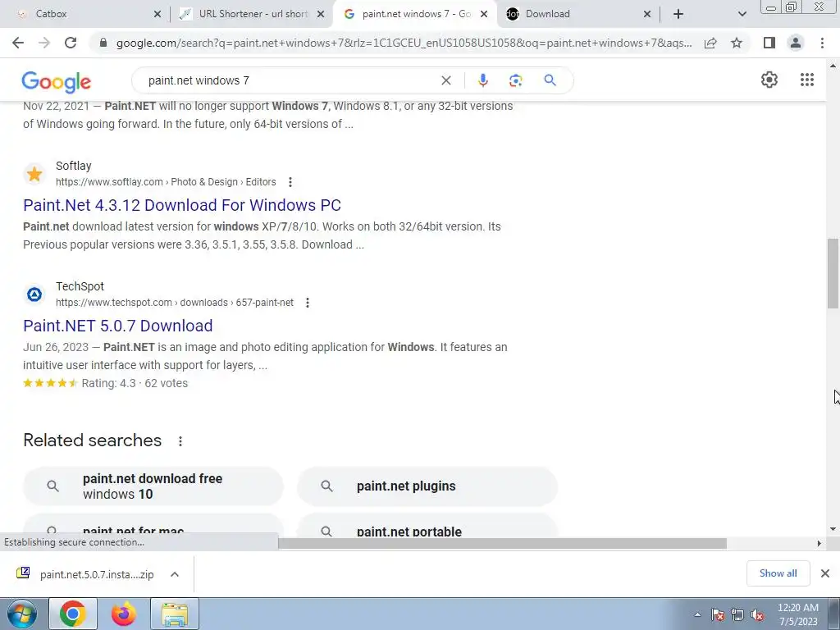Open the Google apps grid
The height and width of the screenshot is (630, 840).
(x=807, y=80)
